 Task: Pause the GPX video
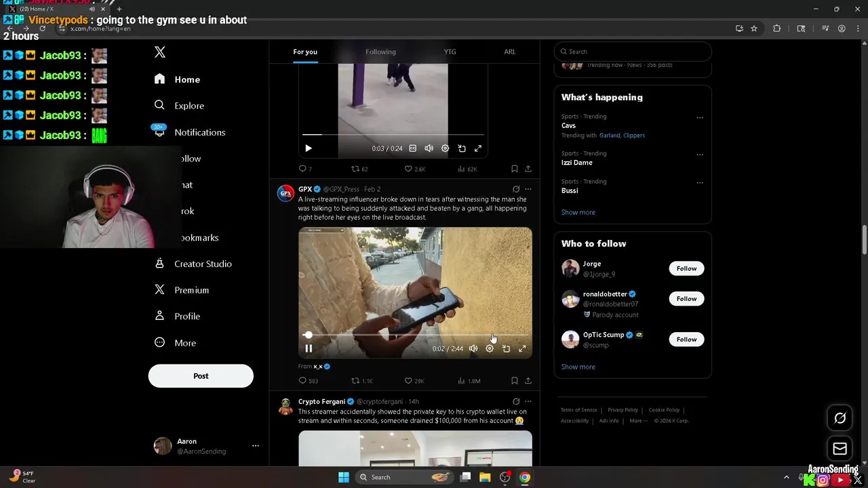309,348
